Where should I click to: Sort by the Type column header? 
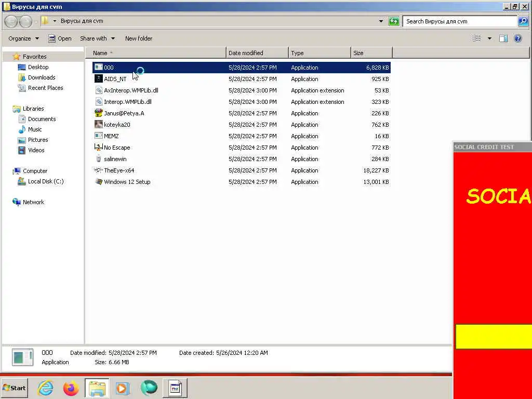(320, 53)
